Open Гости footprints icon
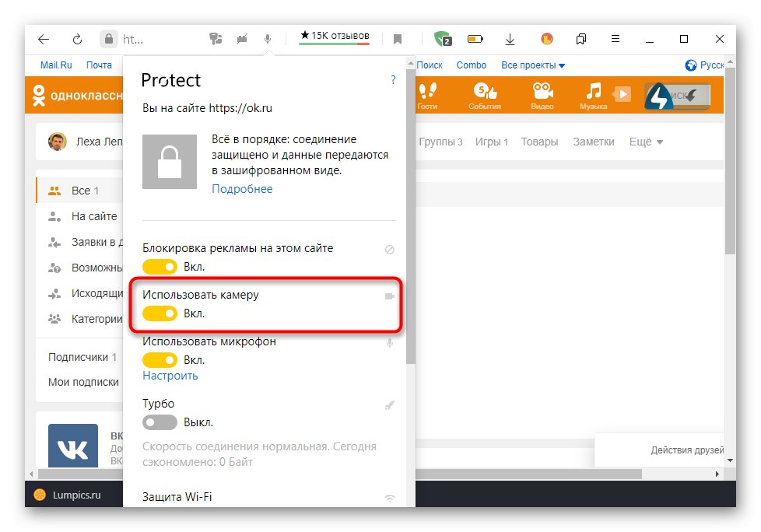Viewport: 761px width, 532px height. coord(428,96)
